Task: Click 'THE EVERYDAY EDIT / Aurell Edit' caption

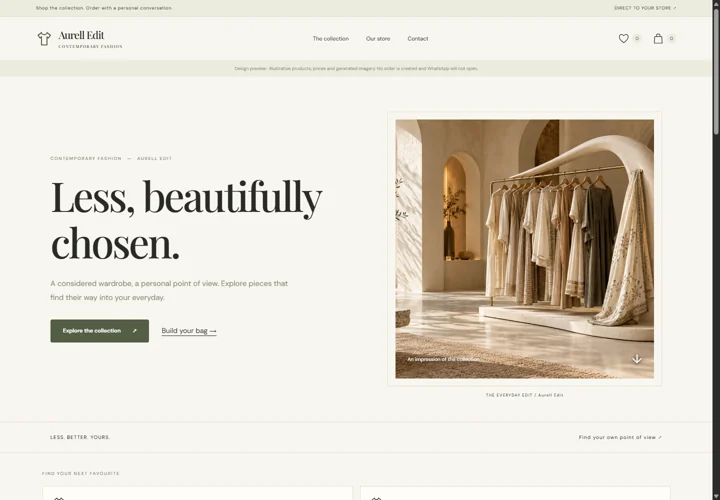Action: point(524,395)
